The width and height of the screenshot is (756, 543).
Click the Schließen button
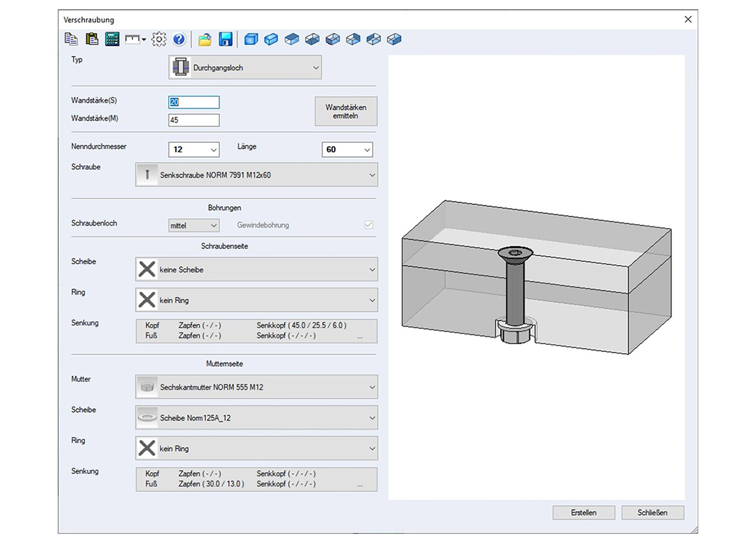[653, 513]
